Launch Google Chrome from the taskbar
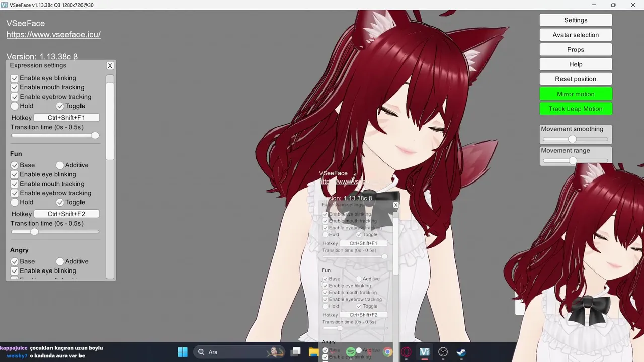644x362 pixels. (x=387, y=352)
